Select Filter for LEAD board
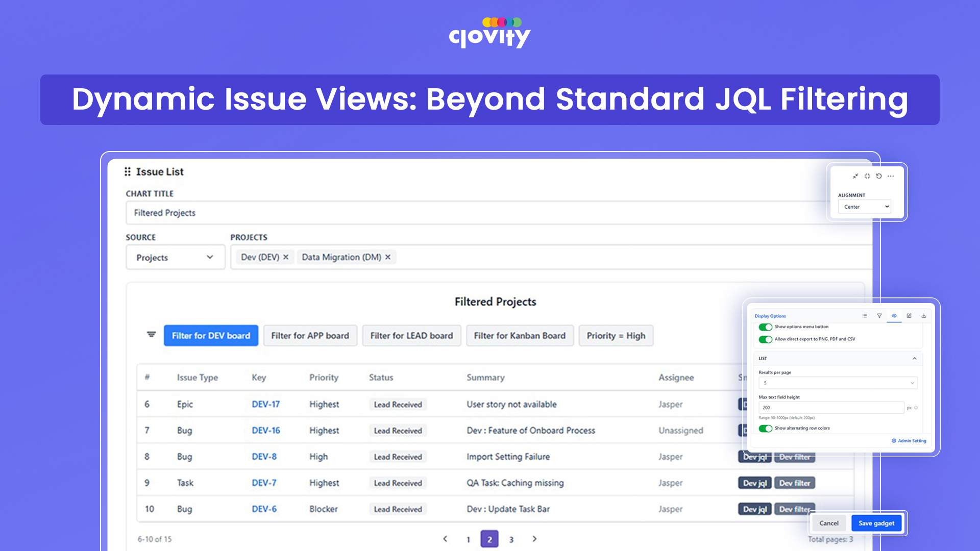980x551 pixels. 411,336
